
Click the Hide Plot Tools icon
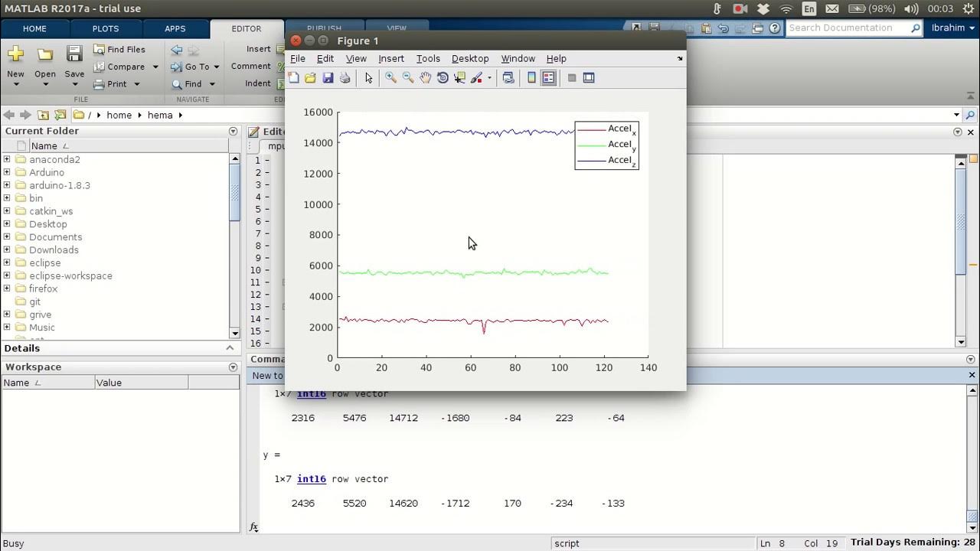coord(571,78)
